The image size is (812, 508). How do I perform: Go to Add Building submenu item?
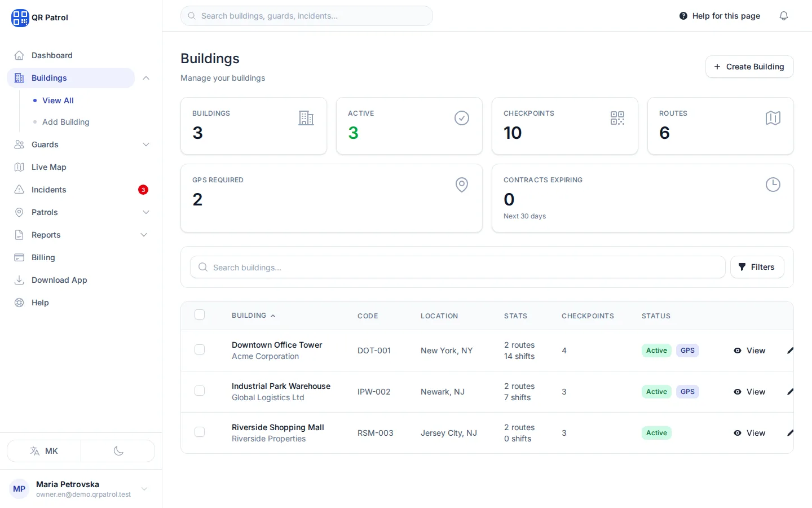(66, 122)
